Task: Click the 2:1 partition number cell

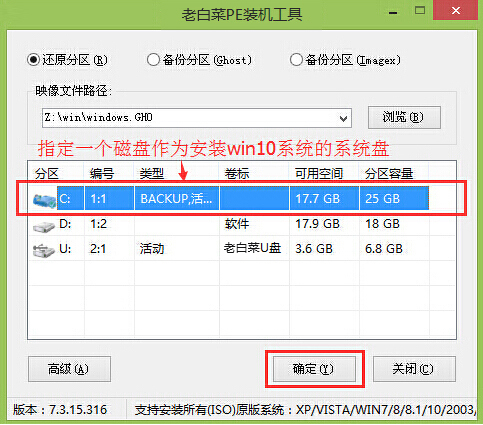Action: coord(109,249)
